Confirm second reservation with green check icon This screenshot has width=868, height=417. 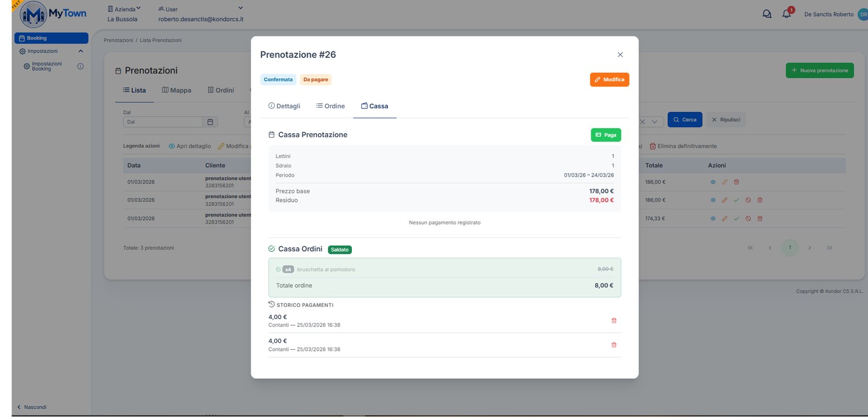(x=737, y=200)
